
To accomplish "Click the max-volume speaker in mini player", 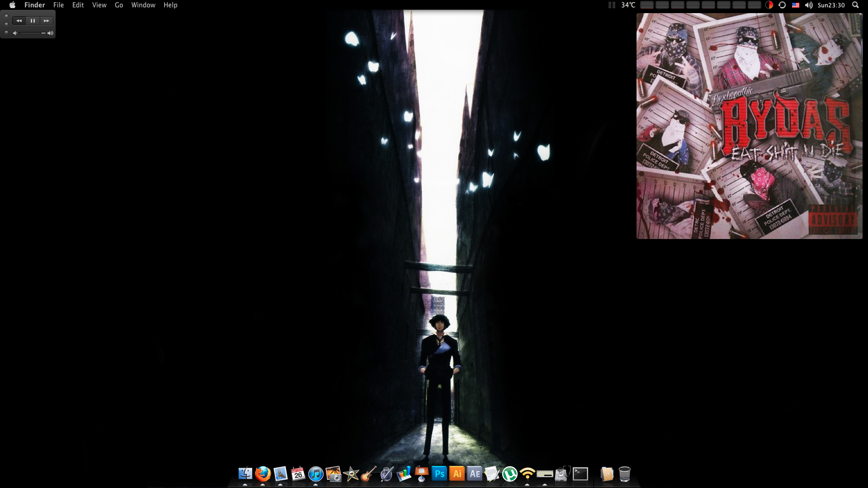I will point(50,33).
